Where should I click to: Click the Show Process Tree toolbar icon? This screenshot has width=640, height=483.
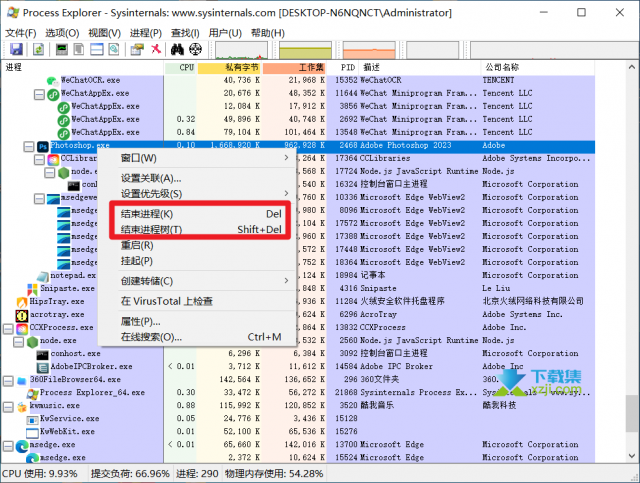(79, 49)
